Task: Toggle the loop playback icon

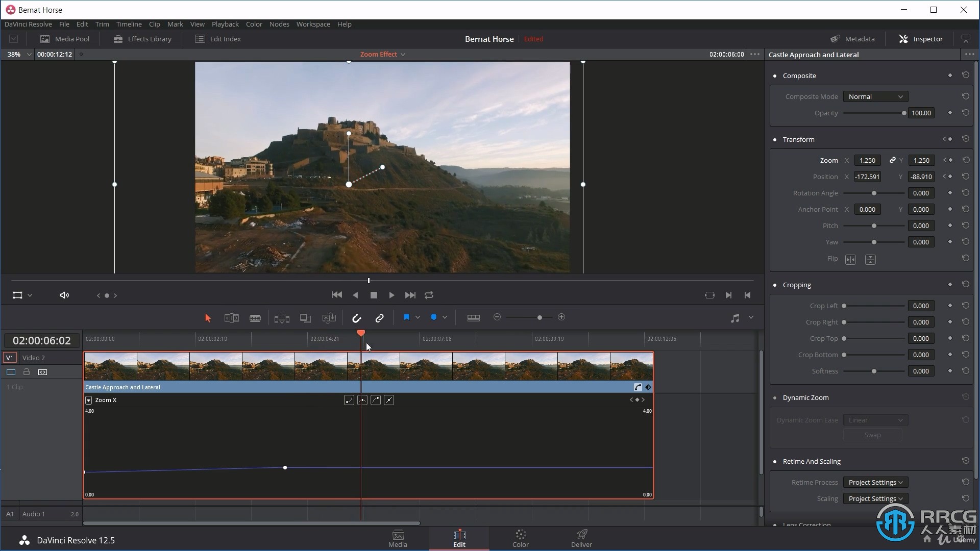Action: click(x=429, y=295)
